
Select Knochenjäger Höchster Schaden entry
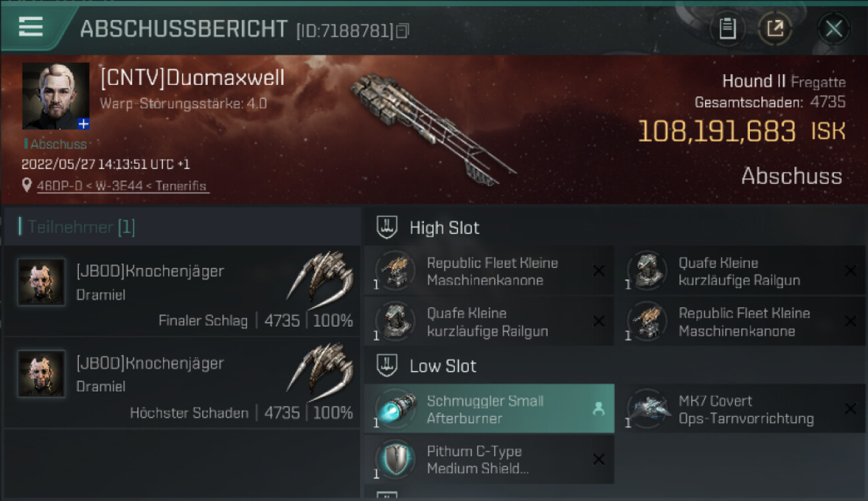click(x=182, y=383)
